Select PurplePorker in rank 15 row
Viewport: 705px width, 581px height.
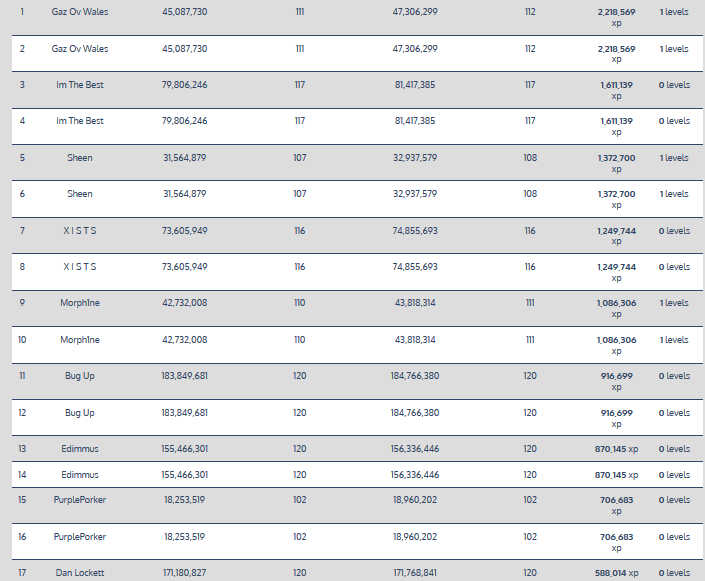80,500
